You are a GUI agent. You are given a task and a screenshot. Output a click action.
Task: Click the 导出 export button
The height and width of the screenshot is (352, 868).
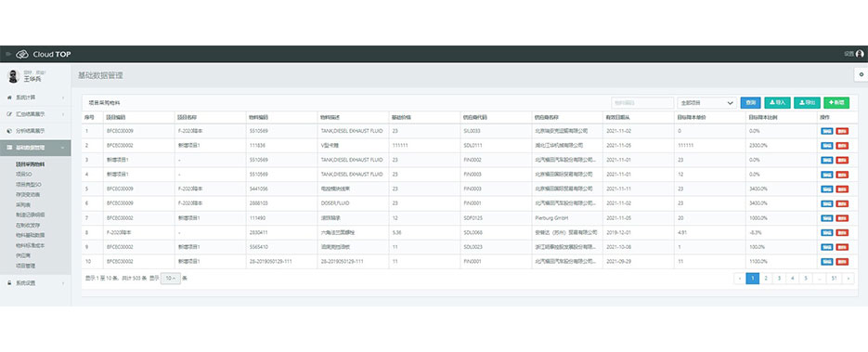click(x=807, y=102)
